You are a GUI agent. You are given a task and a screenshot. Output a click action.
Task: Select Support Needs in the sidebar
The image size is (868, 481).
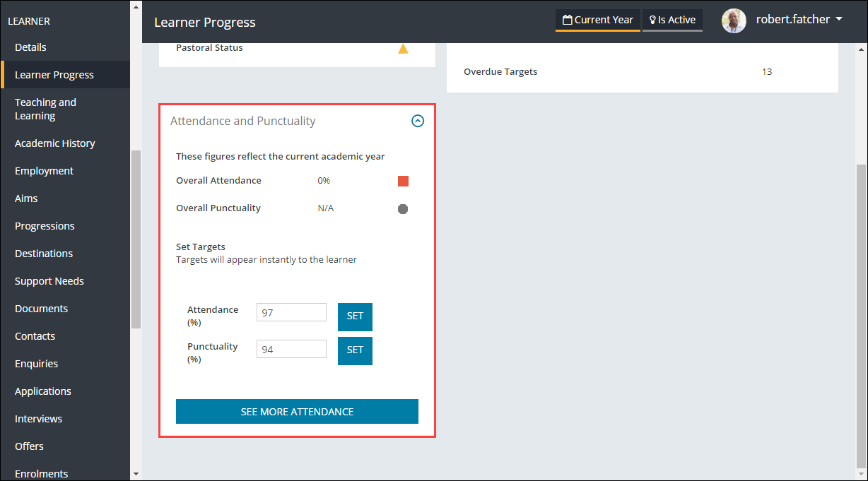[49, 281]
